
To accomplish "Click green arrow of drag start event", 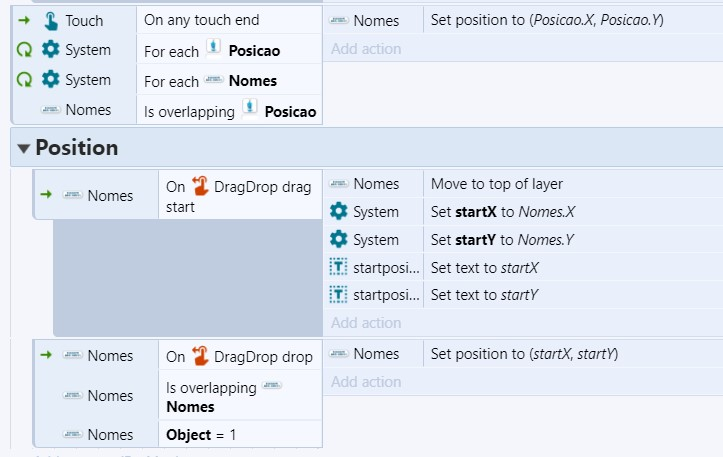I will 46,195.
